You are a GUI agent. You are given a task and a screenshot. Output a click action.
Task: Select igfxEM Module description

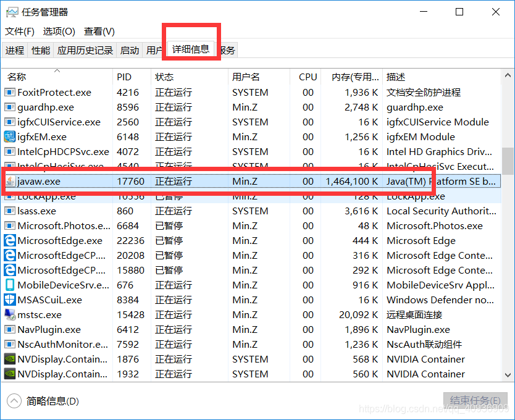pyautogui.click(x=421, y=136)
